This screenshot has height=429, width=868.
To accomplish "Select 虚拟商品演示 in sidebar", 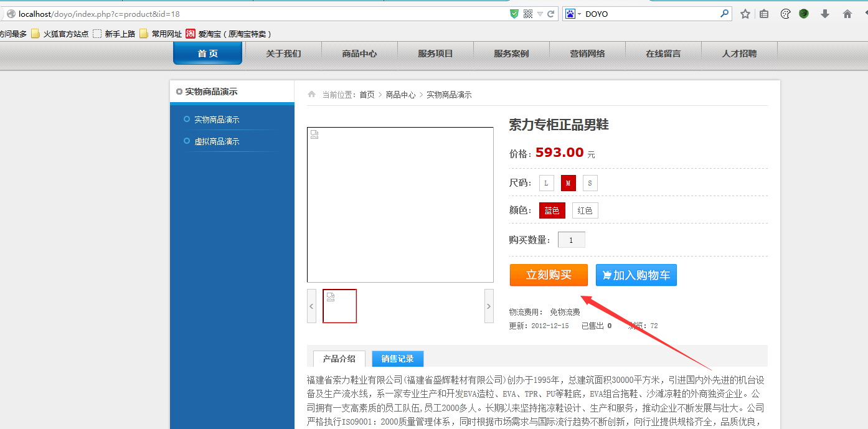I will coord(217,141).
